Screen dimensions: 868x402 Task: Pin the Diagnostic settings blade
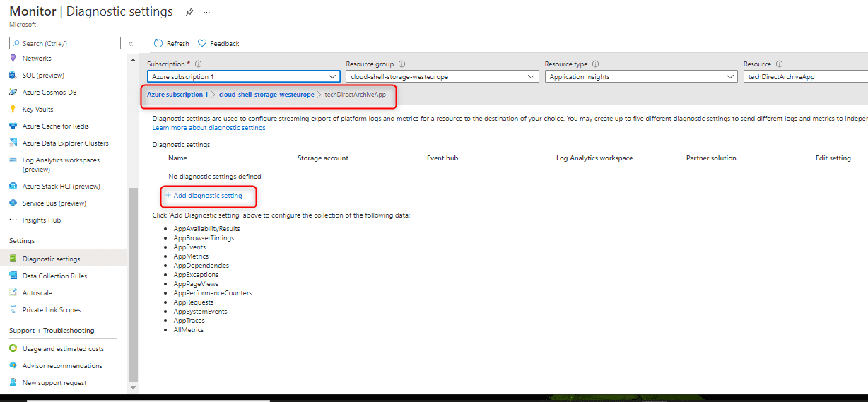click(189, 12)
